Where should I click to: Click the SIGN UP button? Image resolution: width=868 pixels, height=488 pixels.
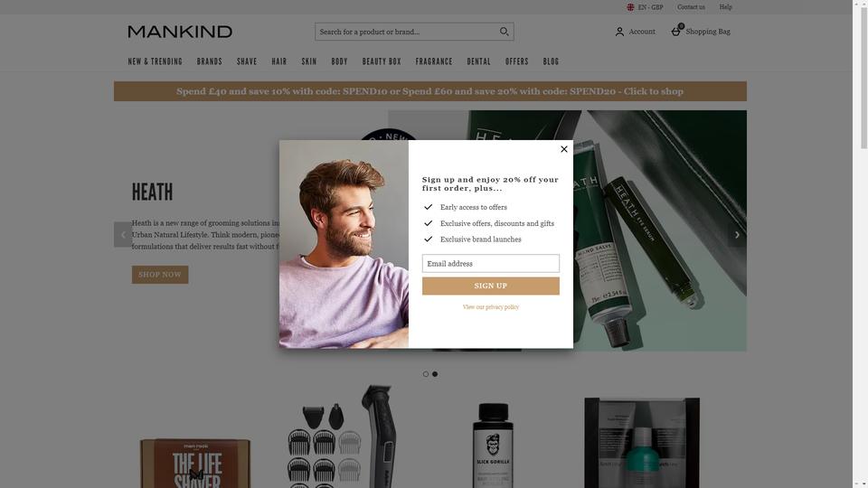point(490,286)
